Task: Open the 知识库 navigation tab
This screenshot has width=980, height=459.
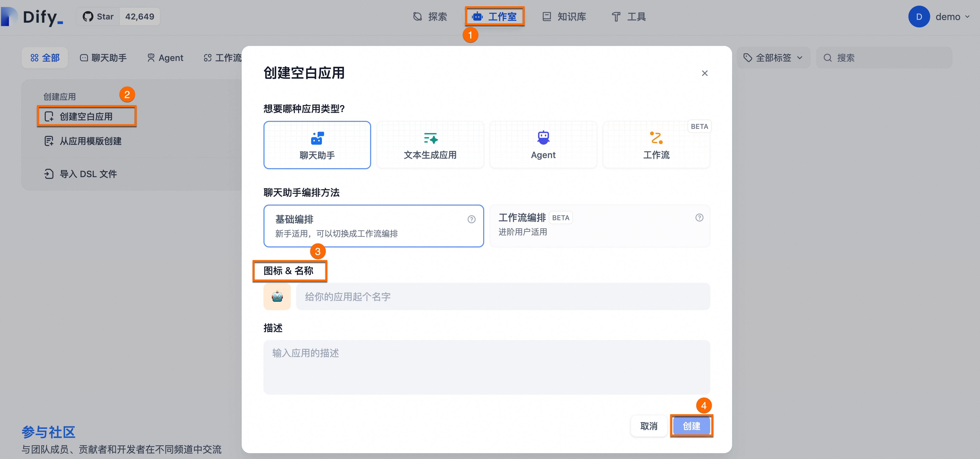Action: pyautogui.click(x=564, y=17)
